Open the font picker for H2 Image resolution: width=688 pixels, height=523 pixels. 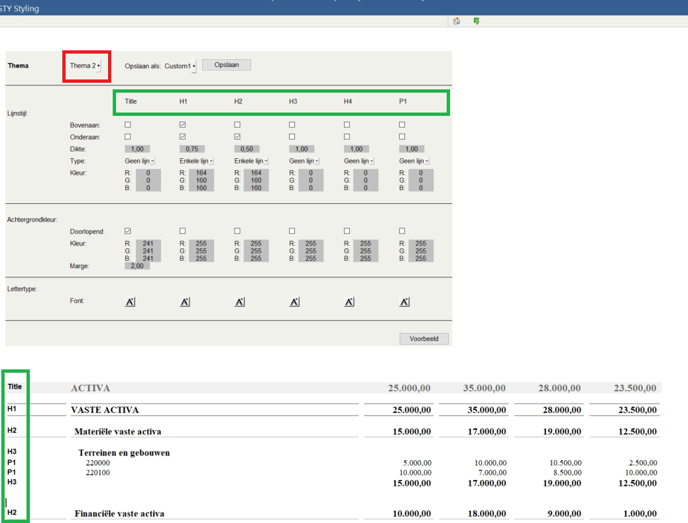[240, 302]
